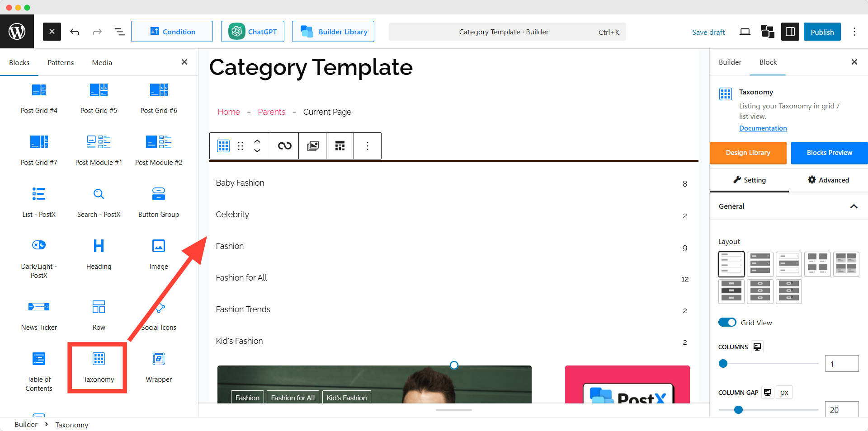The width and height of the screenshot is (868, 431).
Task: Insert the Dark/Light - PostX block
Action: (39, 259)
